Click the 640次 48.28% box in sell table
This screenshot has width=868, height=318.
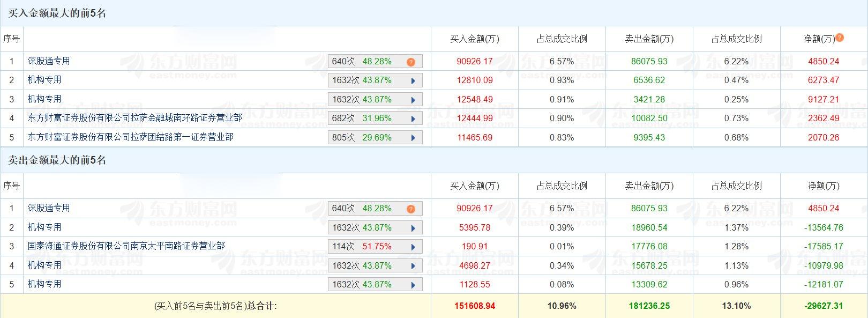(375, 209)
